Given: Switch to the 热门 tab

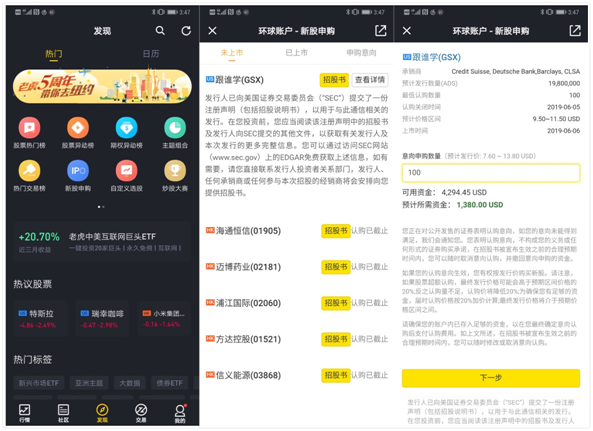Looking at the screenshot, I should tap(53, 54).
